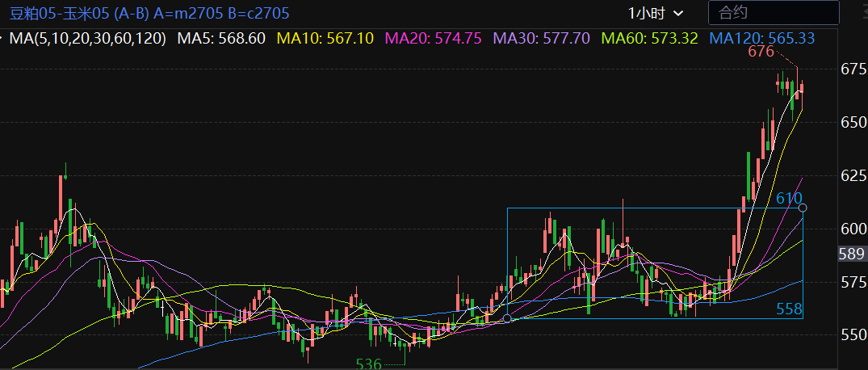Select the rectangle's top-right corner handle
This screenshot has width=868, height=370.
pos(803,208)
